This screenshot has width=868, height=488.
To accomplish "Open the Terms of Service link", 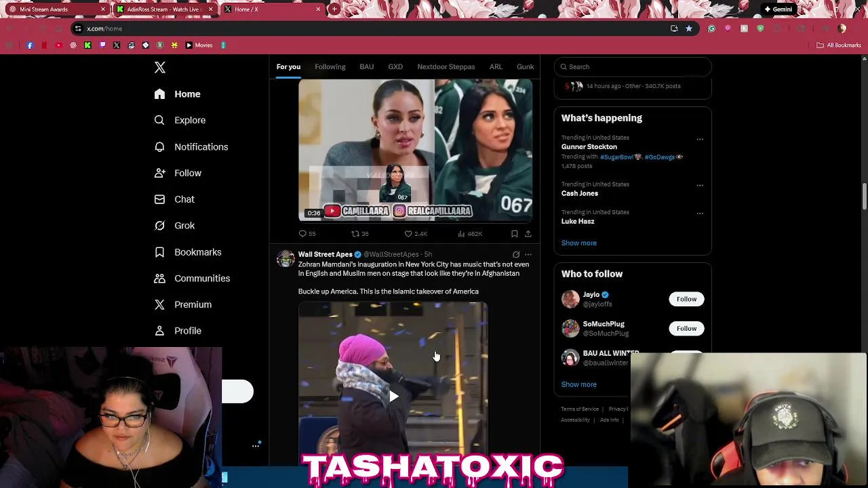I will tap(580, 409).
